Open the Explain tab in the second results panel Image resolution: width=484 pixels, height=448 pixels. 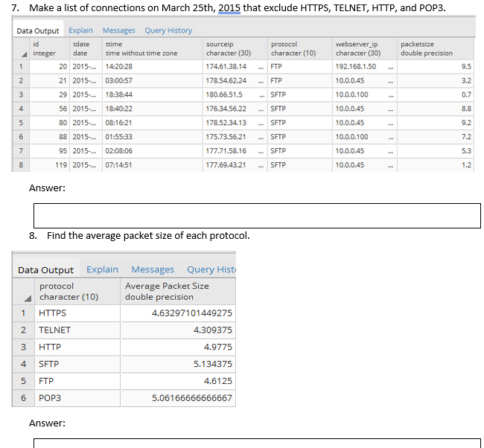pos(102,269)
